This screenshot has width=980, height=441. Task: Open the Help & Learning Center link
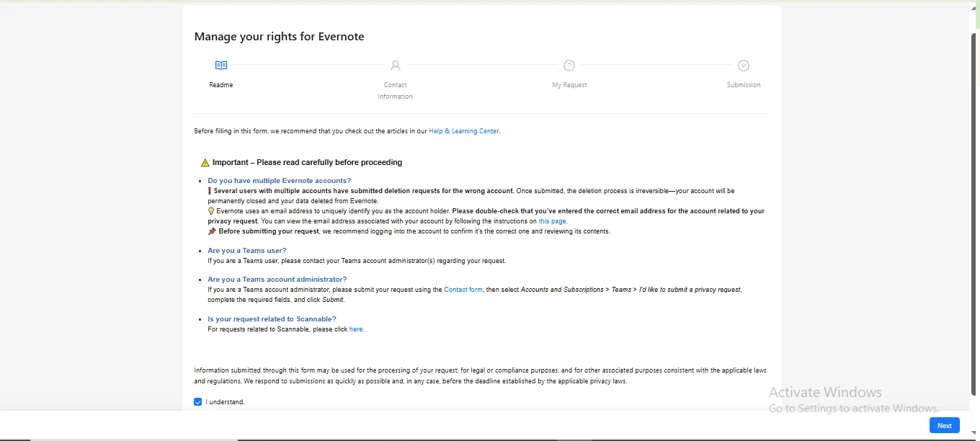pos(463,131)
